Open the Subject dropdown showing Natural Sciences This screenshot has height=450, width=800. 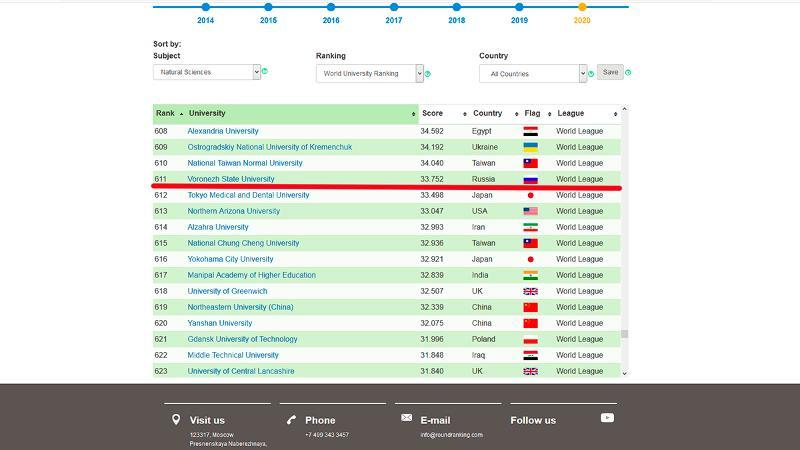207,72
